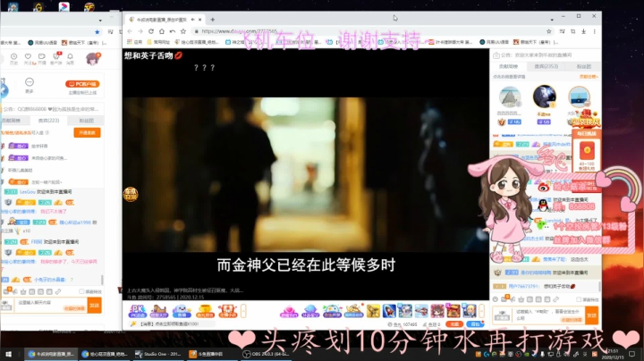This screenshot has height=361, width=644.
Task: Click the orange PC client button in the left window
Action: point(82,84)
